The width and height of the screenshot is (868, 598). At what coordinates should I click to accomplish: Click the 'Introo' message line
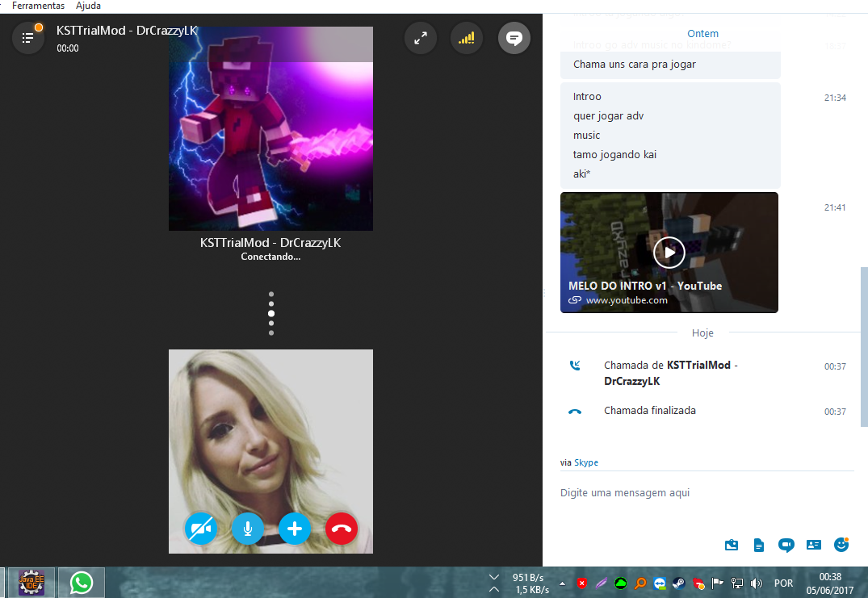(587, 96)
